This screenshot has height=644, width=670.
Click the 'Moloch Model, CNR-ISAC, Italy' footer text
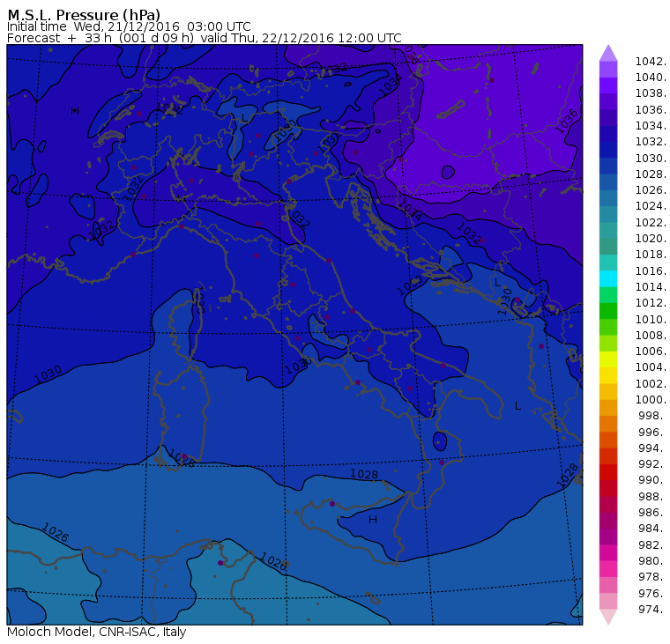pyautogui.click(x=97, y=632)
